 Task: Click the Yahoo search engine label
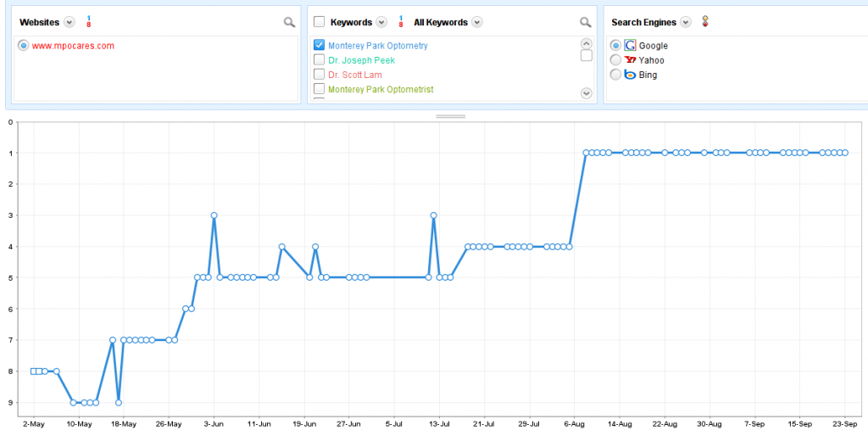(652, 60)
